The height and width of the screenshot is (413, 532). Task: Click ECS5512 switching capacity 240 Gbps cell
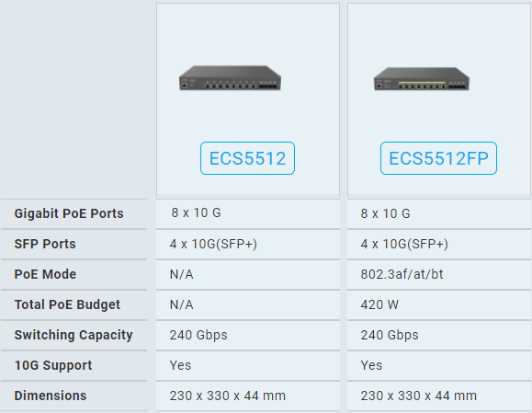(248, 335)
